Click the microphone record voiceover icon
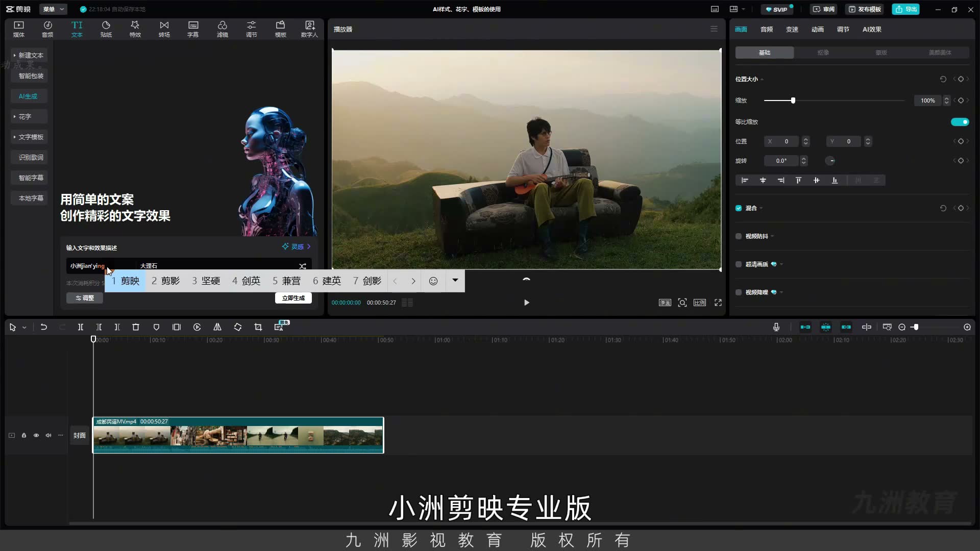 pyautogui.click(x=776, y=327)
